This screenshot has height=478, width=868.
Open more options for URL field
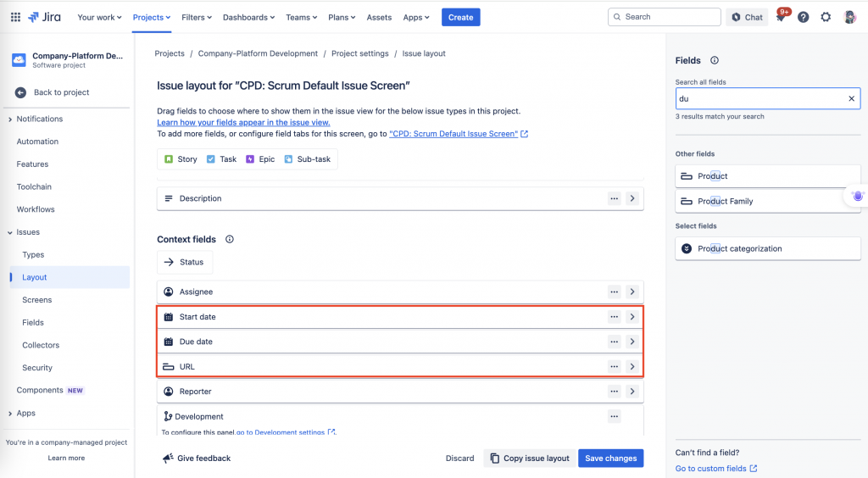click(614, 367)
